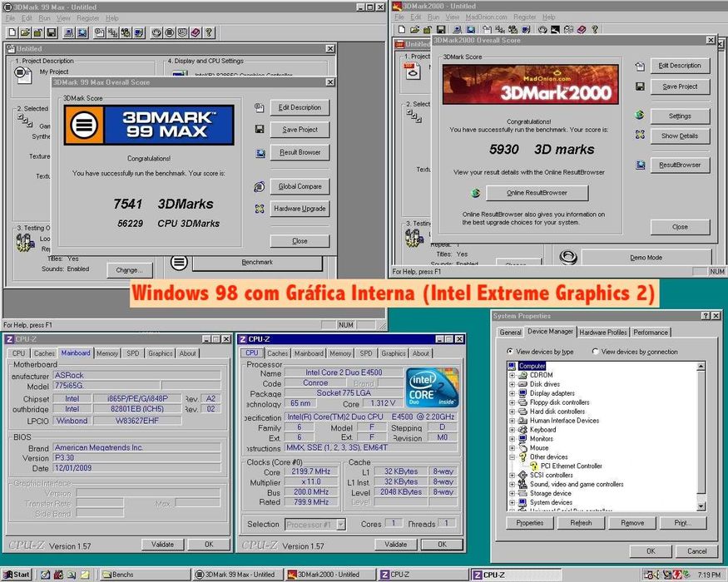Click Global Compare icon in 3DMark 99 dialog
This screenshot has width=728, height=582.
tap(259, 186)
